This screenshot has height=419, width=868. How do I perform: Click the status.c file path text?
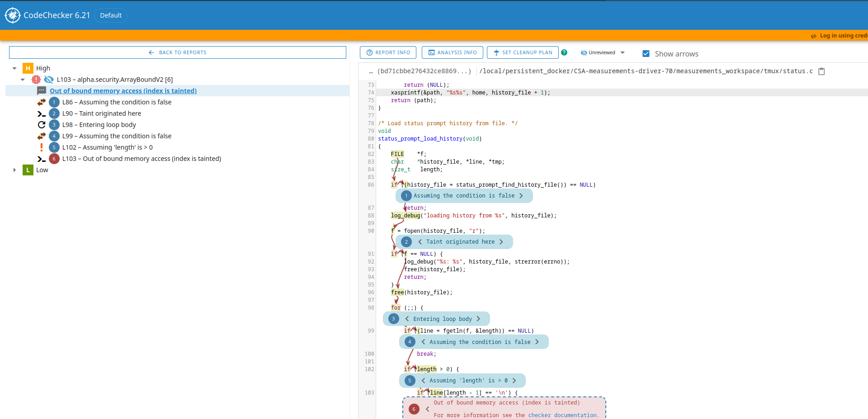646,71
